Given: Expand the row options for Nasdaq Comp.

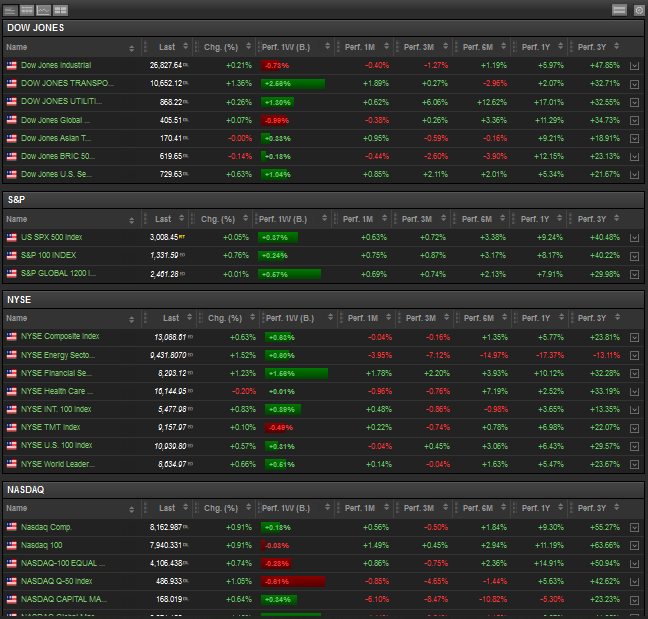Looking at the screenshot, I should [634, 527].
